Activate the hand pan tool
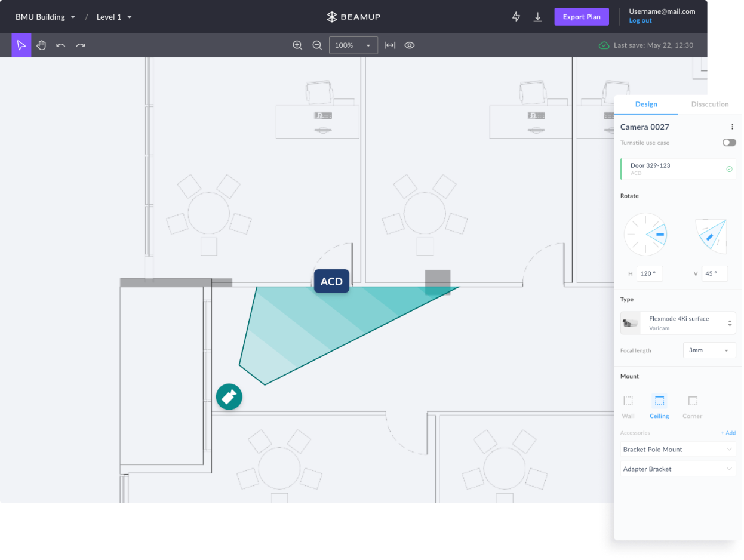 click(x=41, y=45)
